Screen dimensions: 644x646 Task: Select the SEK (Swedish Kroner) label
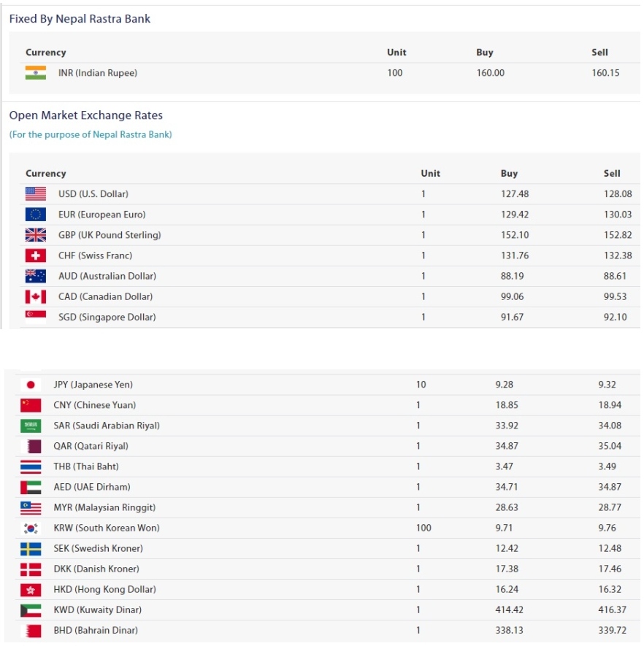99,548
